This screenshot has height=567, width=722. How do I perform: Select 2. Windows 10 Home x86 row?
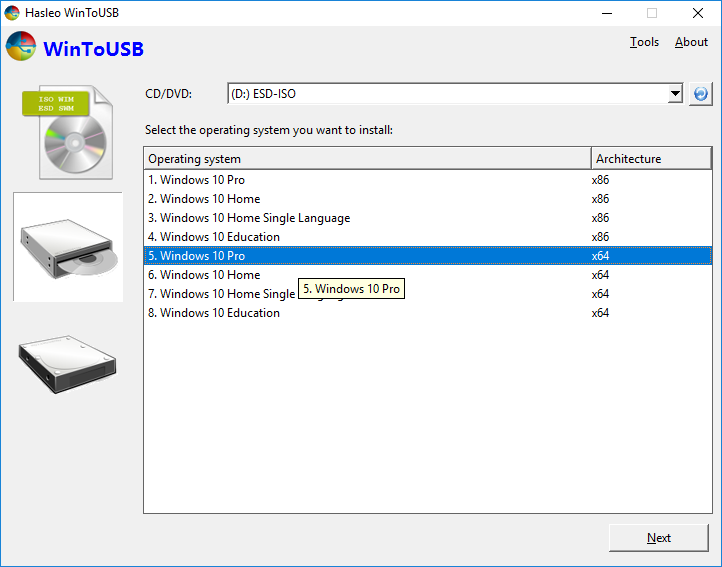[x=428, y=199]
